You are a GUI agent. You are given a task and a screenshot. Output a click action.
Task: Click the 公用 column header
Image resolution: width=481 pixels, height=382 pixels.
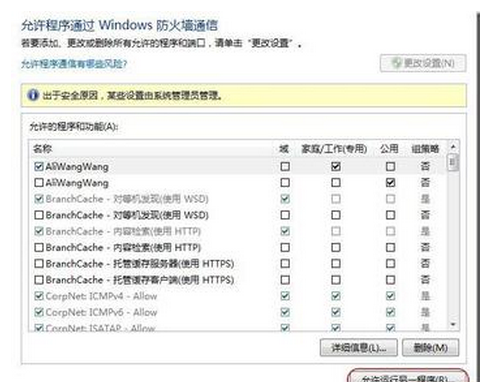[x=389, y=149]
